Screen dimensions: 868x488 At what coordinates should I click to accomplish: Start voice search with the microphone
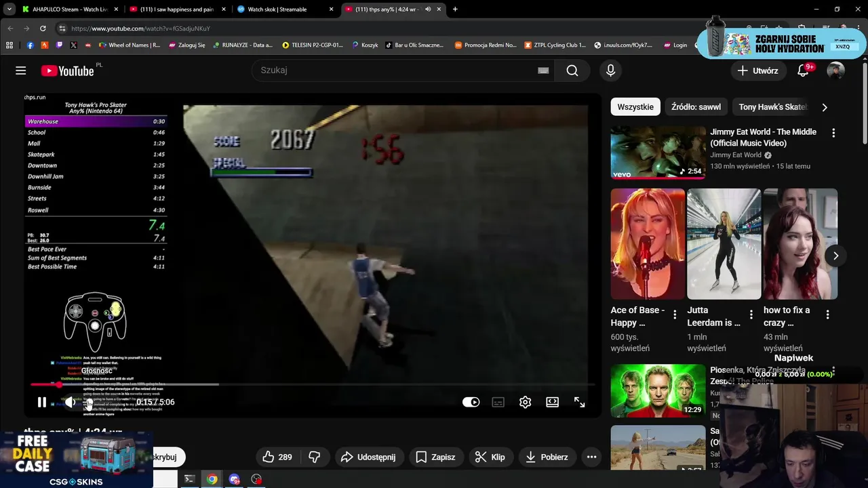[610, 70]
